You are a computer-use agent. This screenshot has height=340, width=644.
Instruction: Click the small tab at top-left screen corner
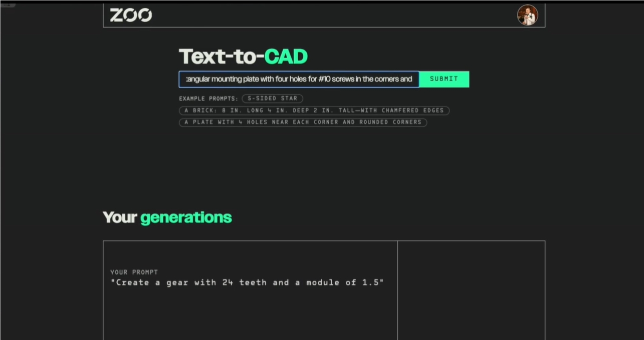click(x=8, y=5)
